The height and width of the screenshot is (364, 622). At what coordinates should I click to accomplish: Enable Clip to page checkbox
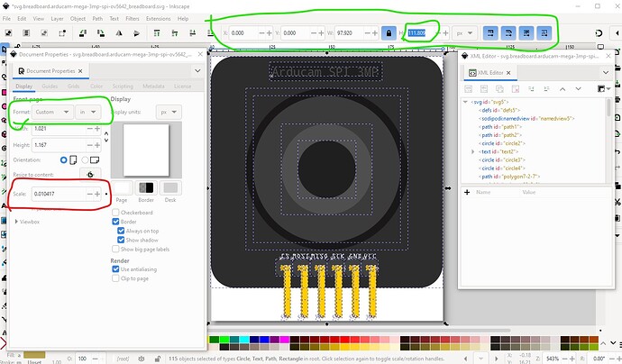click(x=115, y=278)
